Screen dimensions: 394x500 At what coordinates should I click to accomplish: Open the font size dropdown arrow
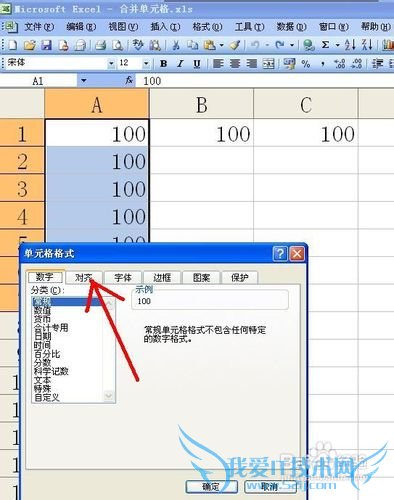click(x=146, y=63)
